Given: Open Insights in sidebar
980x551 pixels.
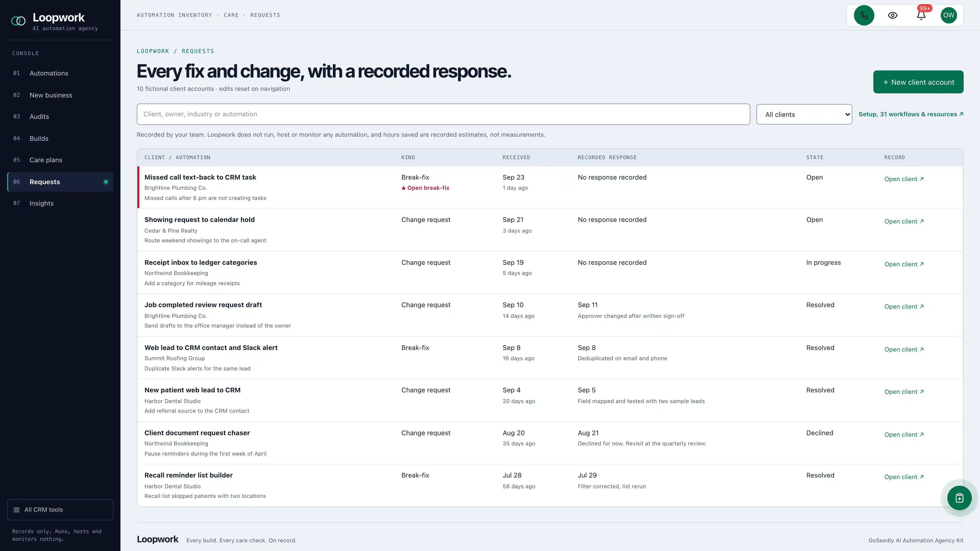Looking at the screenshot, I should [60, 203].
